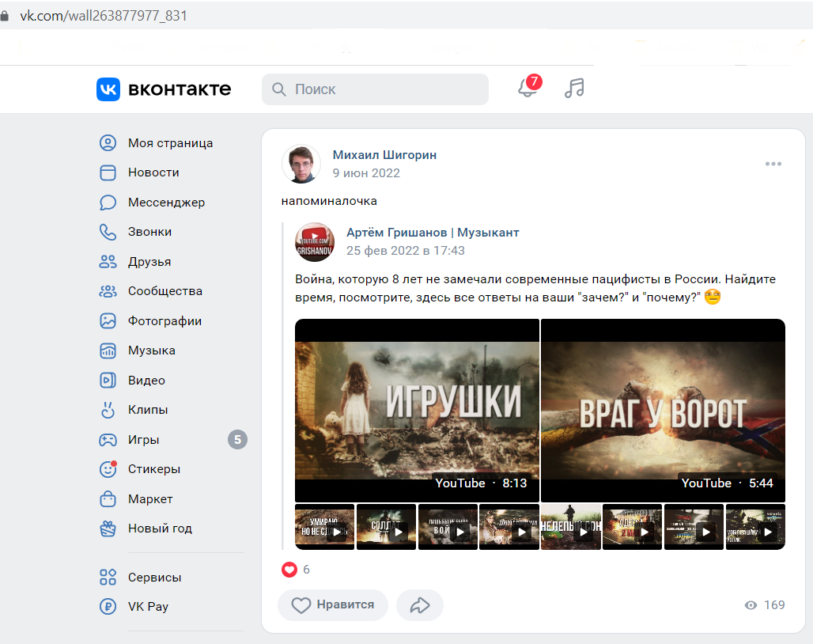Click the Игры gamepad icon
The width and height of the screenshot is (813, 644).
coord(108,440)
